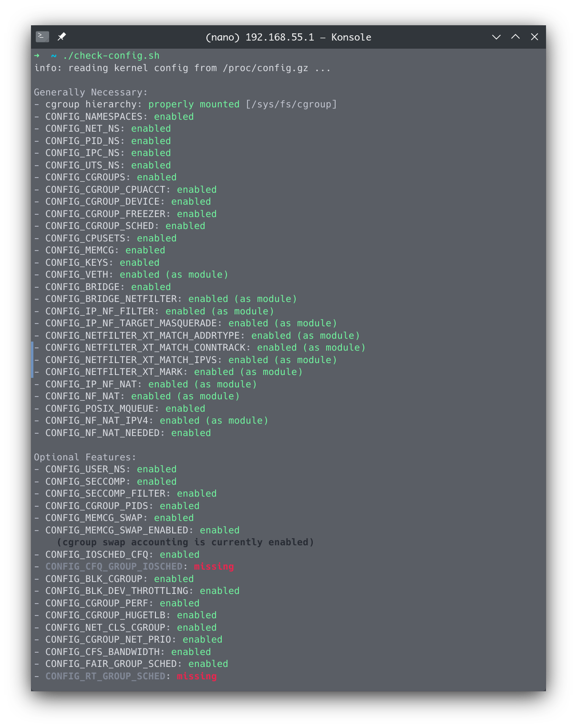Click the window title '(nano) 192.168.55.1 — Konsole'
The width and height of the screenshot is (577, 728).
(288, 37)
